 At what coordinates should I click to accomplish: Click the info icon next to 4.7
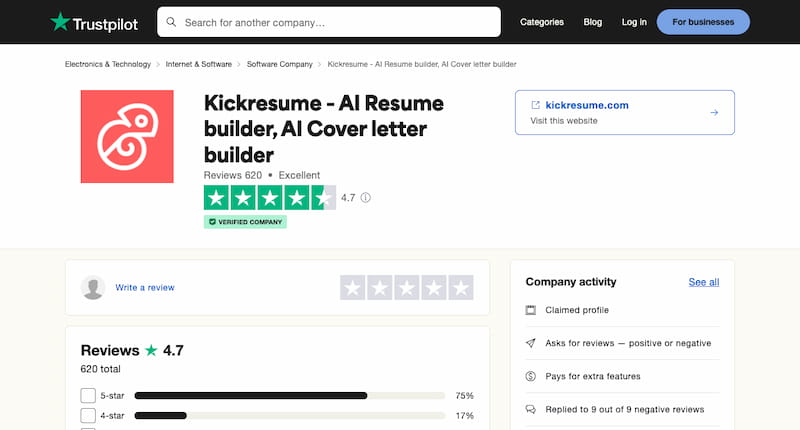[x=366, y=197]
